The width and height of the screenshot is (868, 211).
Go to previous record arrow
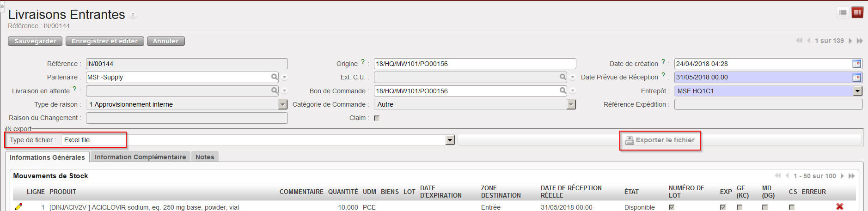(809, 41)
